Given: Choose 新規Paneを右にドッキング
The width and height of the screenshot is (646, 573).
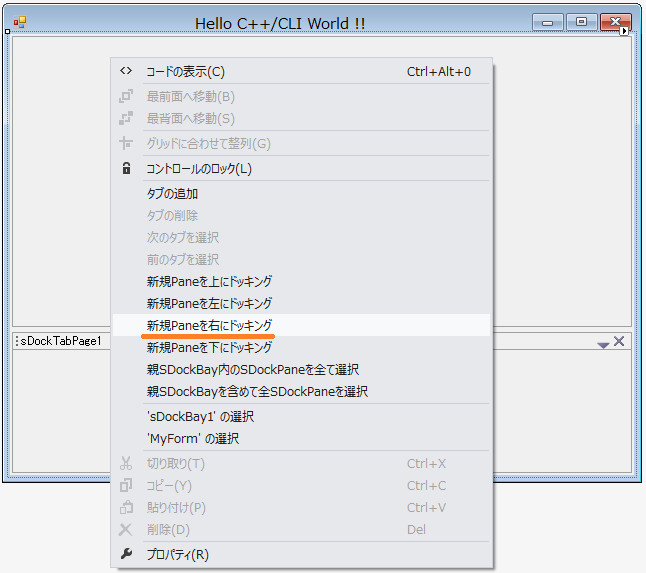Looking at the screenshot, I should [x=302, y=325].
